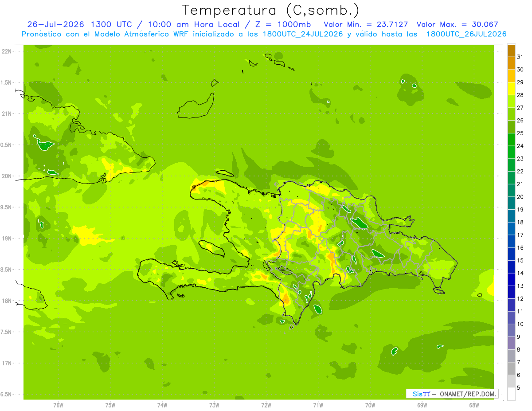This screenshot has width=532, height=411.
Task: Click the '76W' longitude label
Action: pyautogui.click(x=58, y=405)
